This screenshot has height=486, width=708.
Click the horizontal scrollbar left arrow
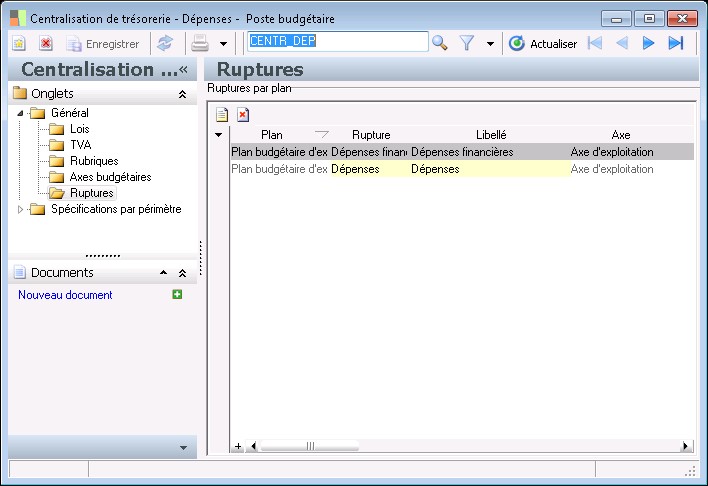coord(253,446)
